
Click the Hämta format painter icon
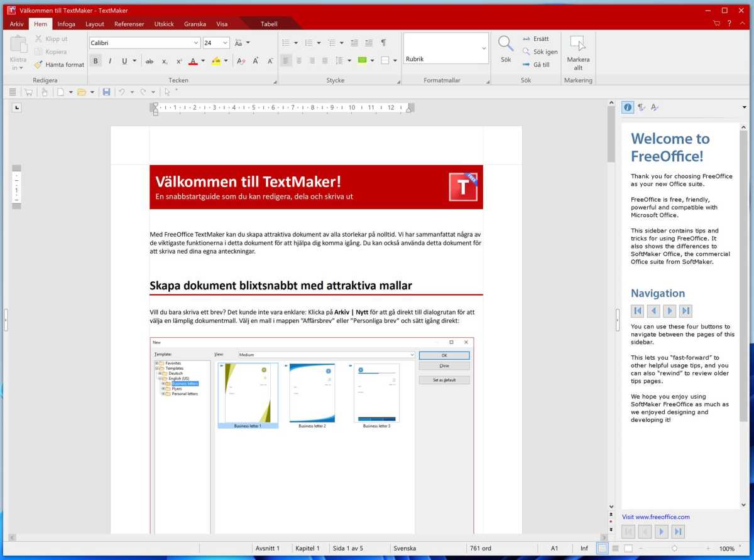38,65
